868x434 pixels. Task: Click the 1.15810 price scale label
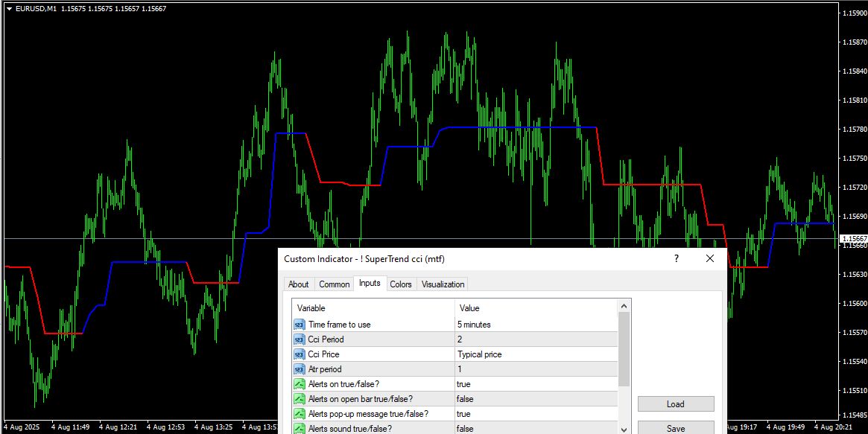tap(855, 100)
